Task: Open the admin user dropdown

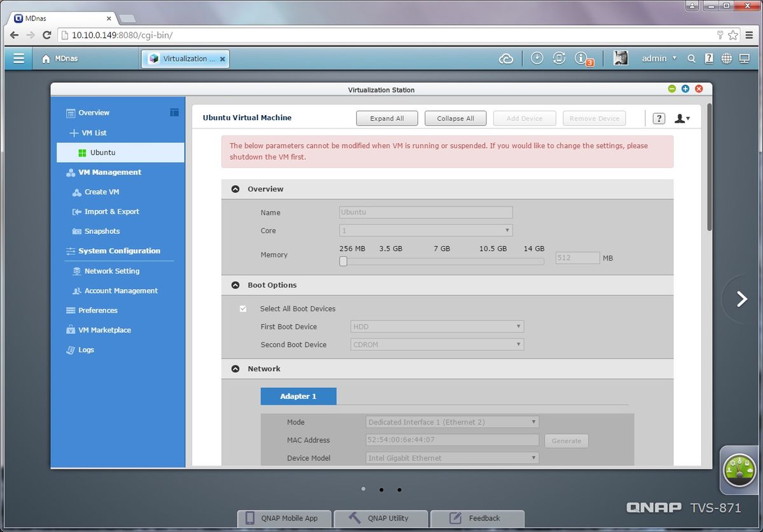Action: (659, 58)
